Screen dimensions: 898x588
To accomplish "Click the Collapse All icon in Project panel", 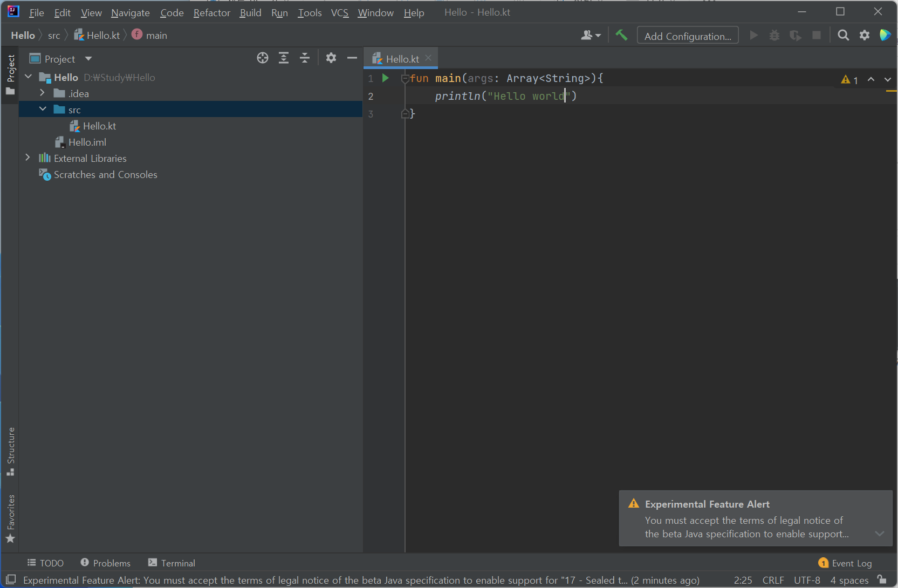I will [305, 58].
